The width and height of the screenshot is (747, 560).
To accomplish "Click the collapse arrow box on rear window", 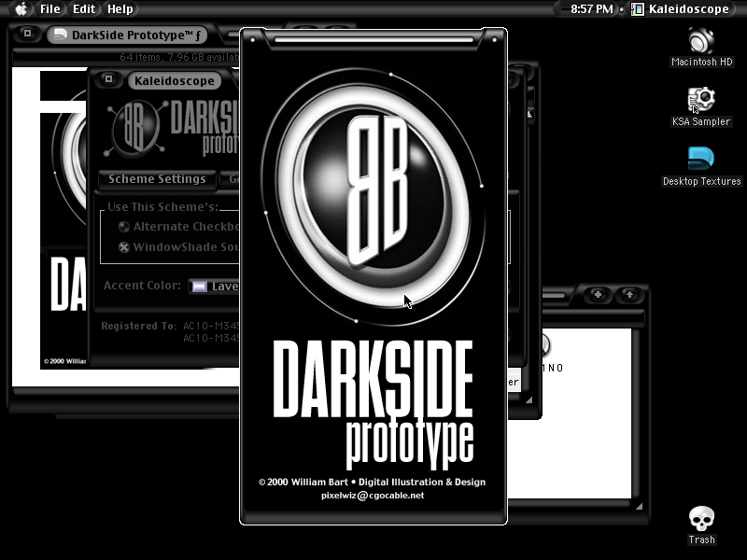I will [x=629, y=295].
